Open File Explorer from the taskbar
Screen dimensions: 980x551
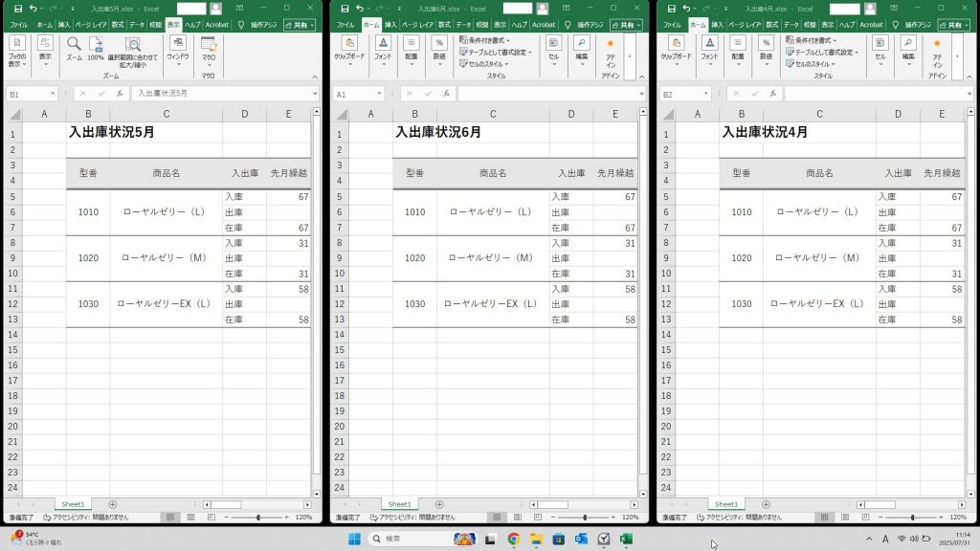coord(536,540)
